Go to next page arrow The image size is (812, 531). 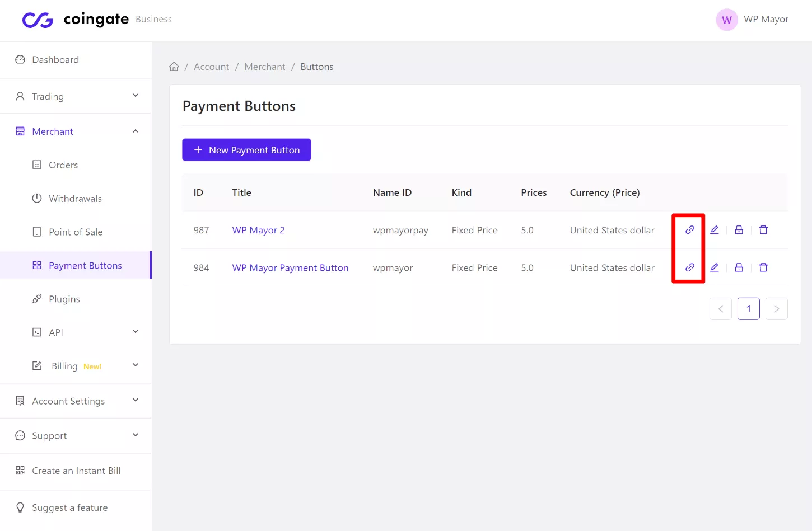click(777, 309)
